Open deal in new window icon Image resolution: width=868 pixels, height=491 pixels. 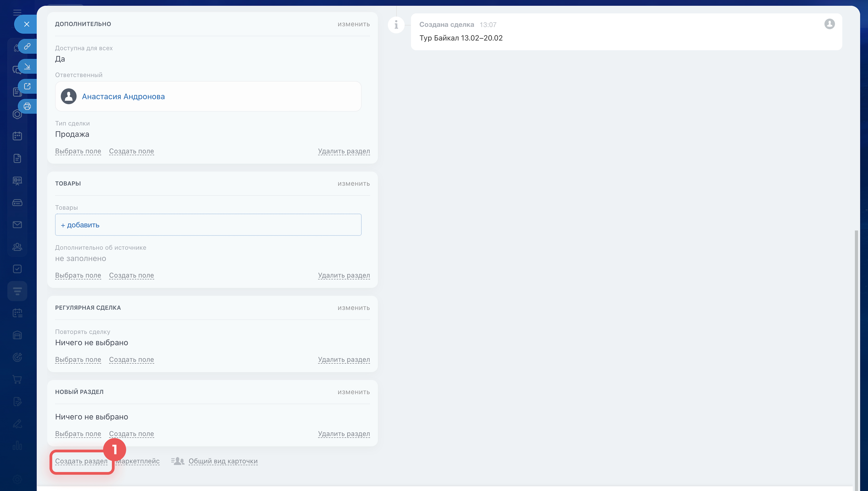coord(27,86)
